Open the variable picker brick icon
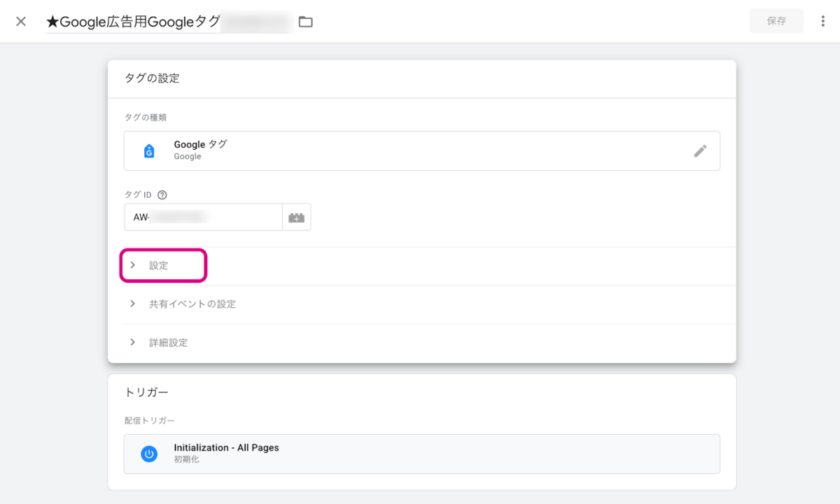Screen dimensions: 840x504 pyautogui.click(x=296, y=218)
